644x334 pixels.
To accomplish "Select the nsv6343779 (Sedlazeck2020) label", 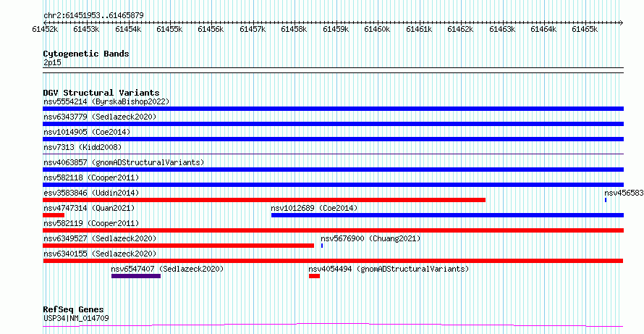I will (x=100, y=117).
